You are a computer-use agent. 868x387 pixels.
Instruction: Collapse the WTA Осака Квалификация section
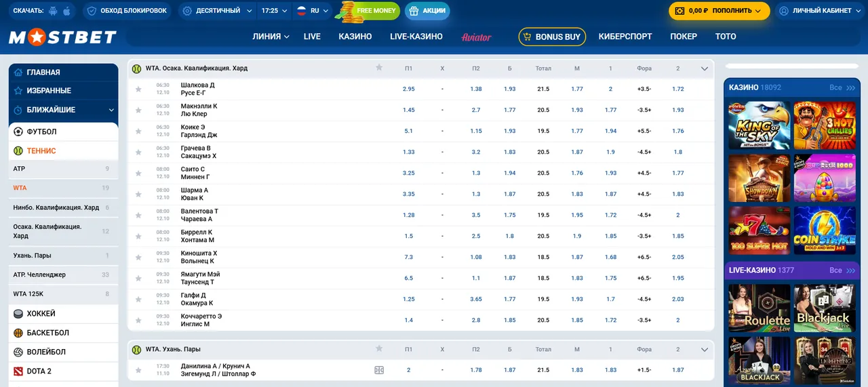705,68
